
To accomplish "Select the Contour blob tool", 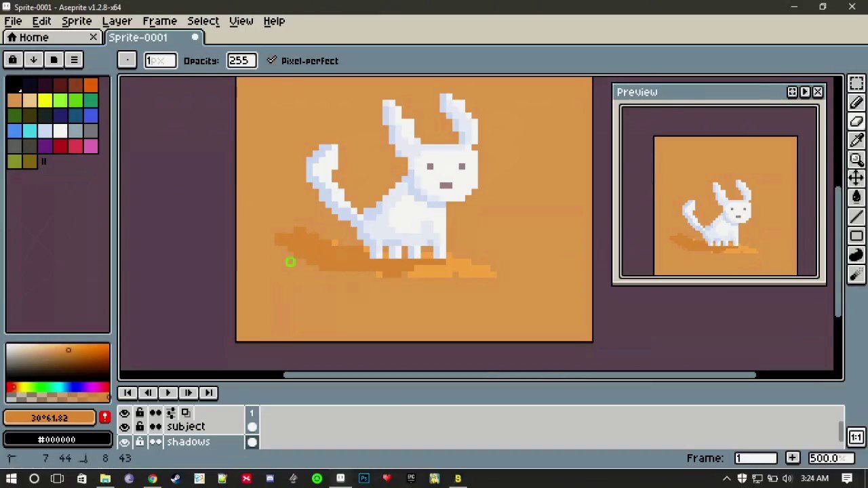I will (856, 255).
